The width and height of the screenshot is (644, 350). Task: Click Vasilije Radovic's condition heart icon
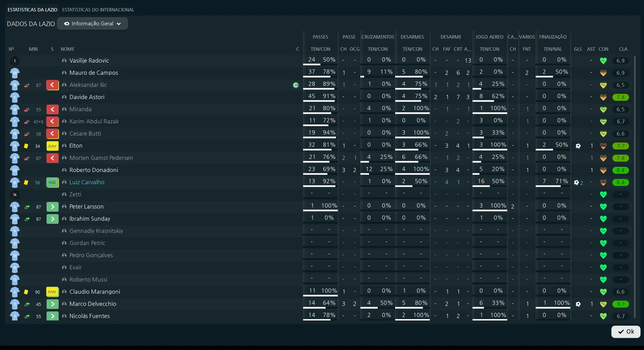603,61
